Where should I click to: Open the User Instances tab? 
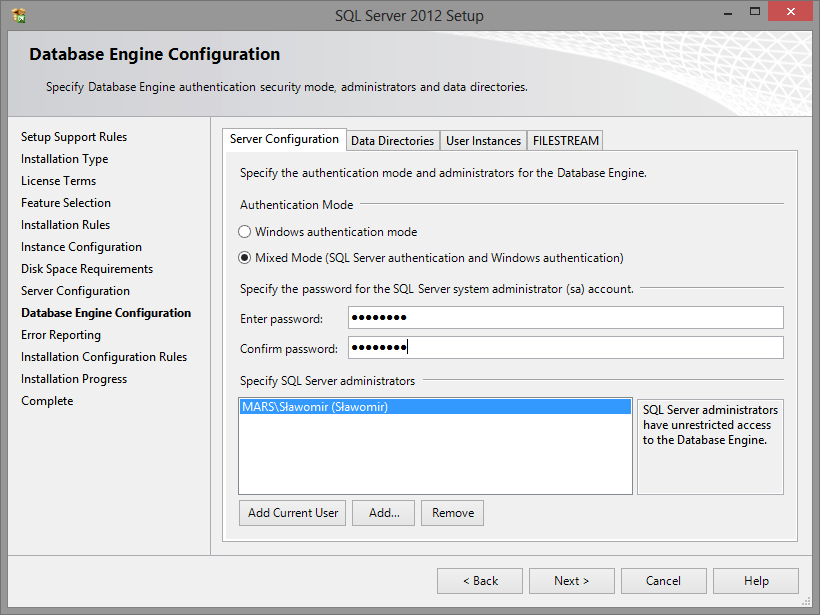[x=483, y=141]
